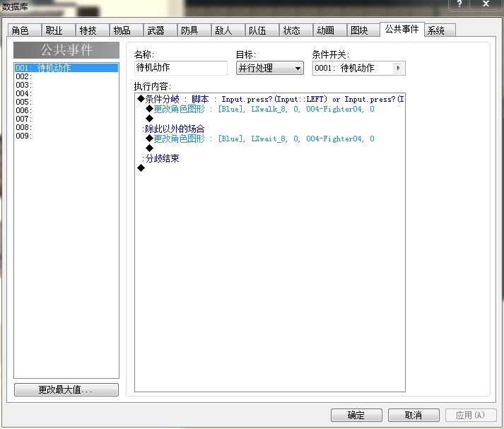
Task: Click the 确定 button
Action: (356, 415)
